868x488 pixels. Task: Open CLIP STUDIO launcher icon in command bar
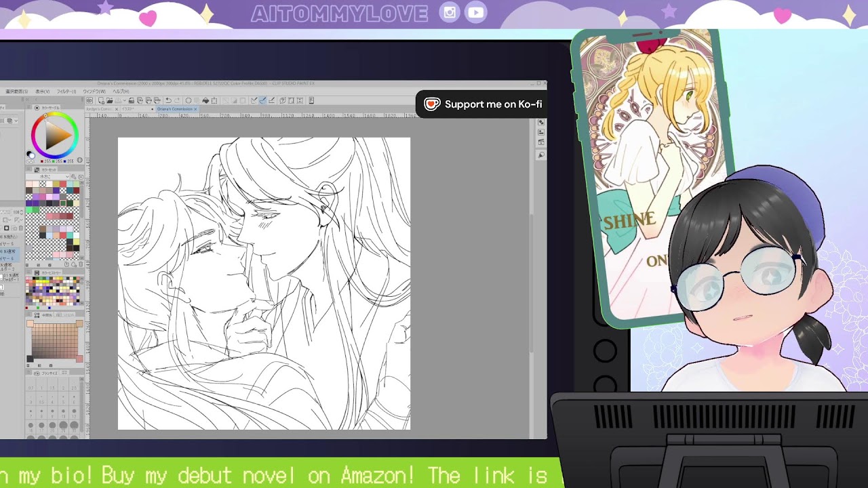[89, 100]
